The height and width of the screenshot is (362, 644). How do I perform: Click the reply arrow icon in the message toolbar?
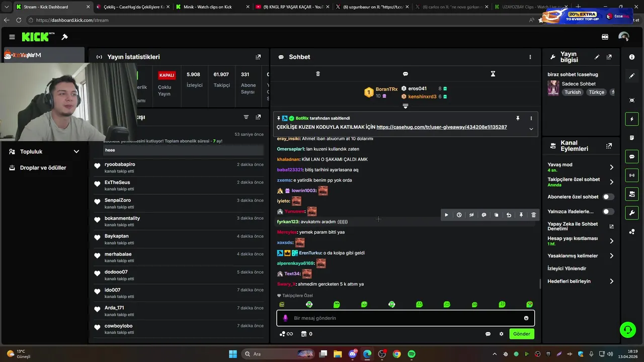point(509,215)
